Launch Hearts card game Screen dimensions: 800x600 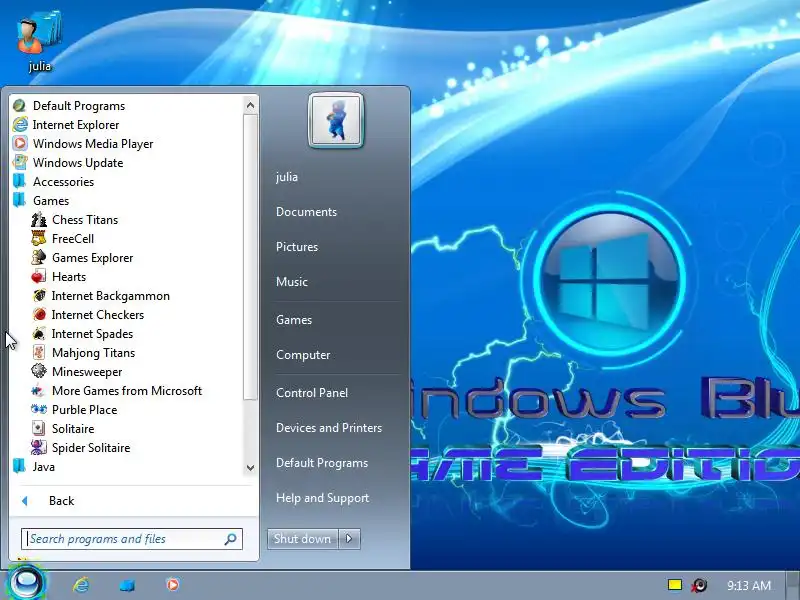(x=59, y=277)
